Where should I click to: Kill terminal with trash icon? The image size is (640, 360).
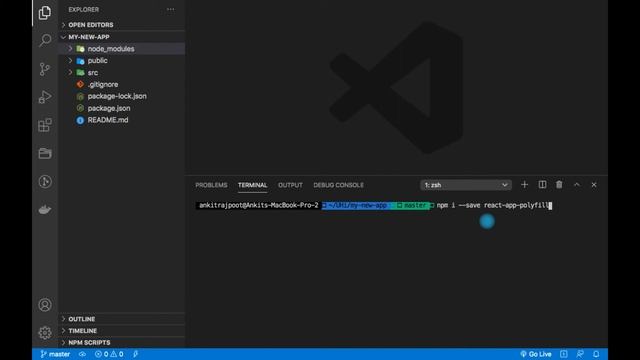tap(559, 185)
